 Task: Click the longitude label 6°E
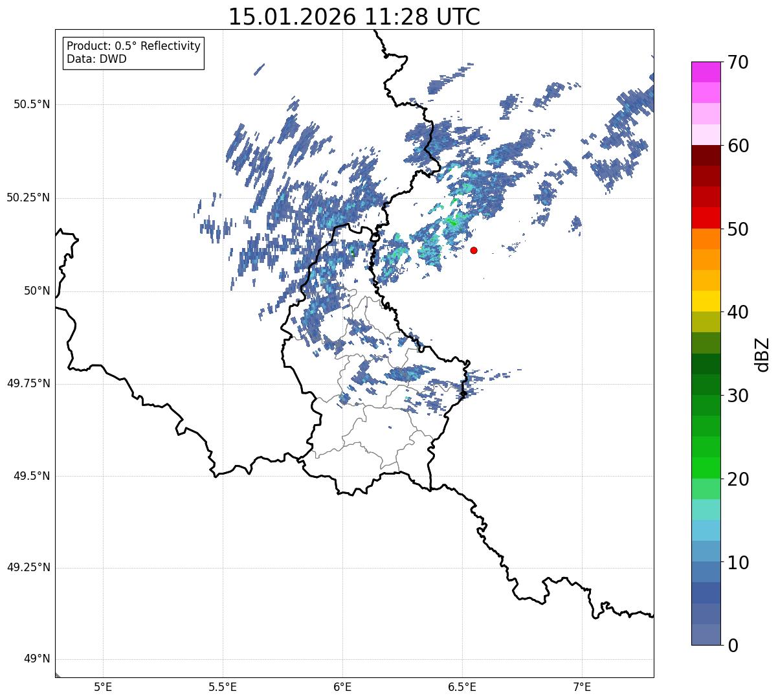pos(342,687)
